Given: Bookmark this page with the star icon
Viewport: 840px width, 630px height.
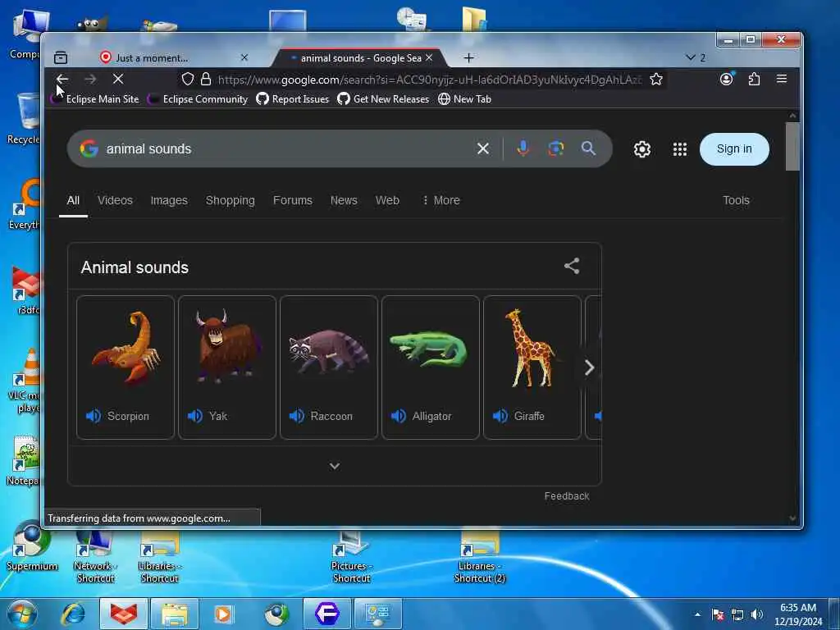Looking at the screenshot, I should (x=656, y=80).
